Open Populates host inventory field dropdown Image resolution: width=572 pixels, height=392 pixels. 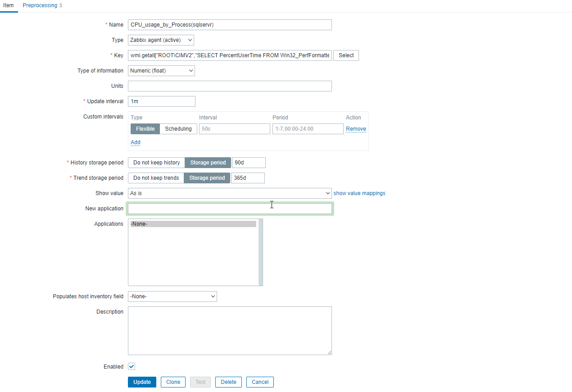click(173, 296)
